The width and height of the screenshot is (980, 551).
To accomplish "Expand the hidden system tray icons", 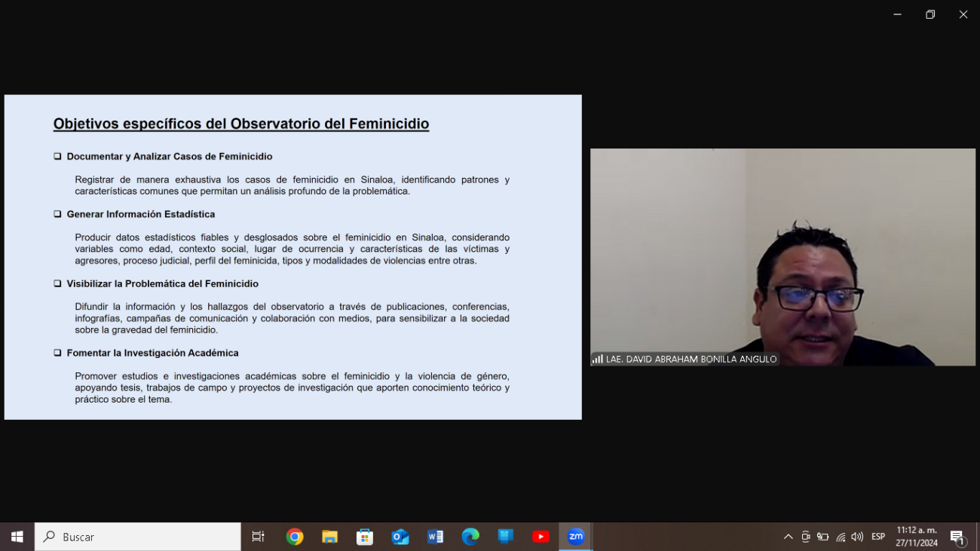I will pyautogui.click(x=788, y=537).
